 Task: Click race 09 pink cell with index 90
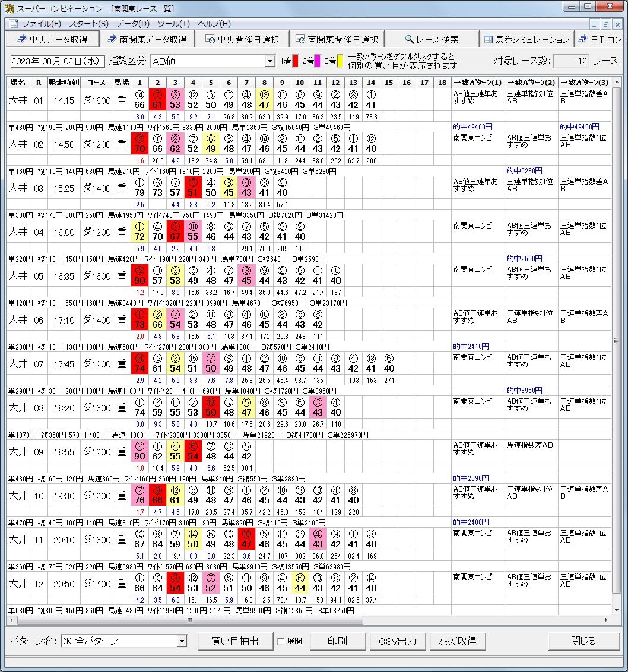[139, 451]
